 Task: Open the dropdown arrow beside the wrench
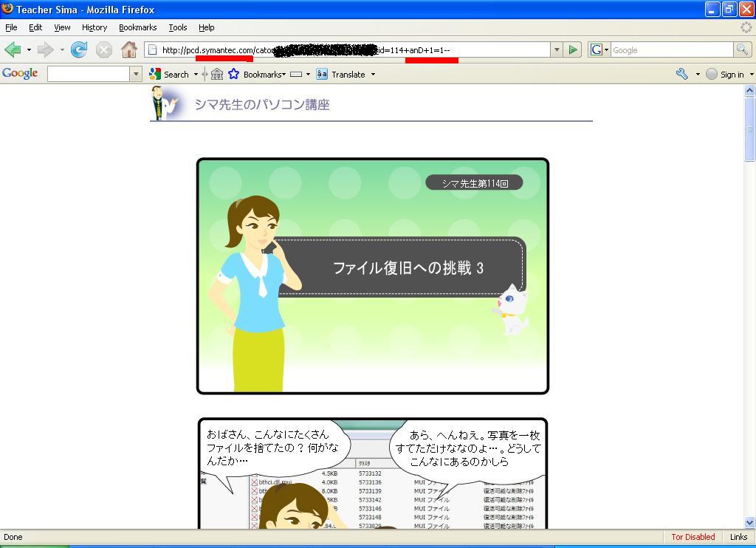pos(698,75)
